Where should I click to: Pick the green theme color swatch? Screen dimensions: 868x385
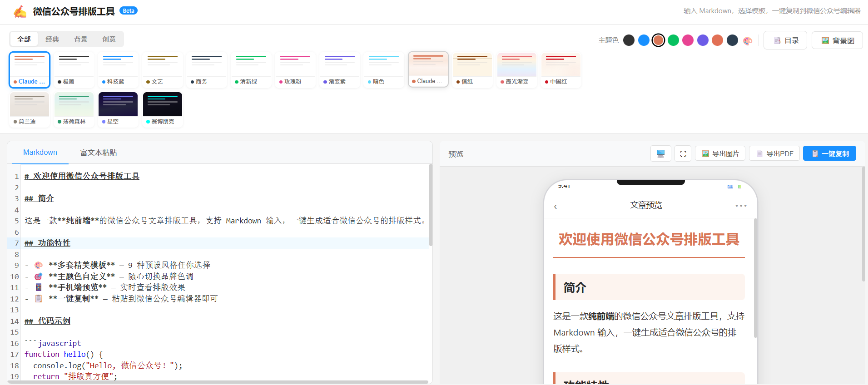(x=673, y=40)
